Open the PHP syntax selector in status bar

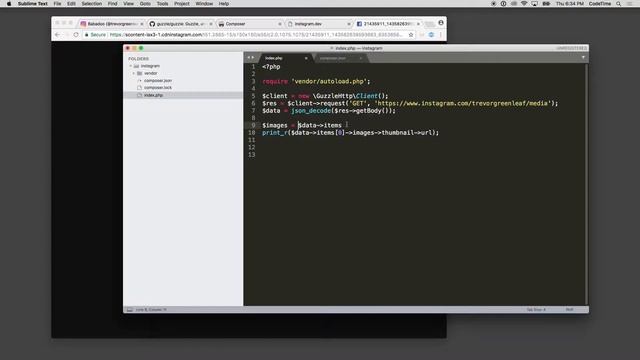point(569,310)
